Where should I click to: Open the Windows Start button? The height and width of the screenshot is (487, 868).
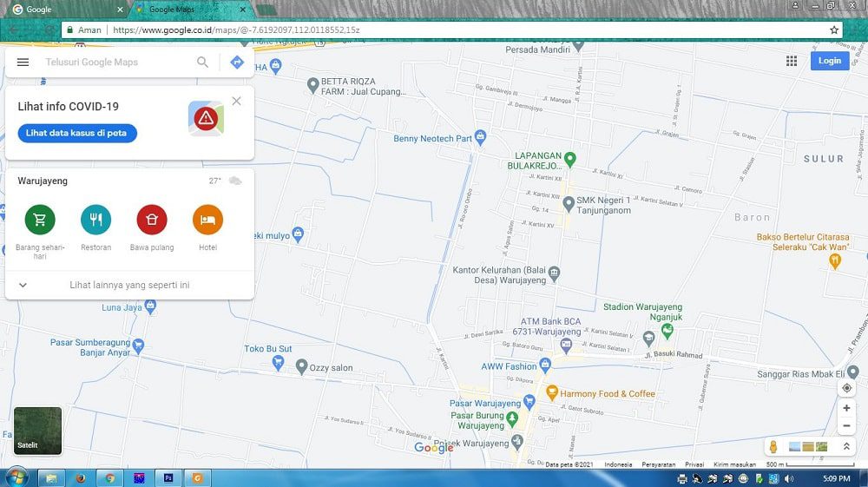(15, 477)
